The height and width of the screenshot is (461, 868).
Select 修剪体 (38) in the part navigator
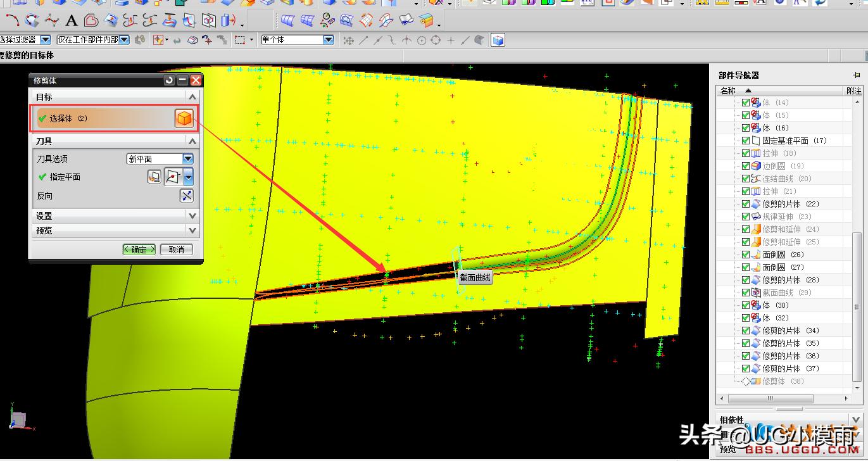[774, 381]
